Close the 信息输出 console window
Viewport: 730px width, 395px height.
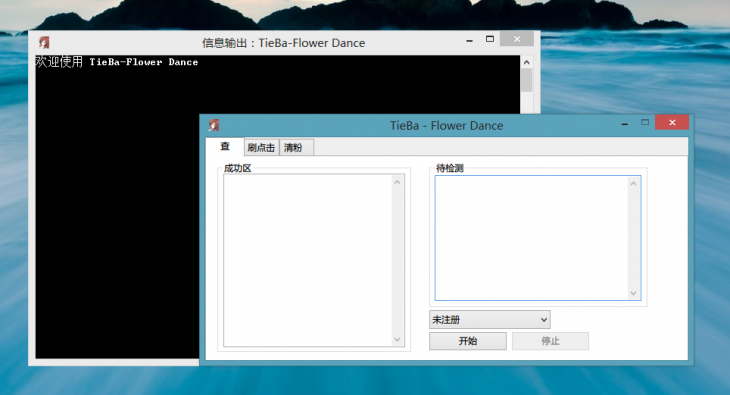click(x=517, y=39)
